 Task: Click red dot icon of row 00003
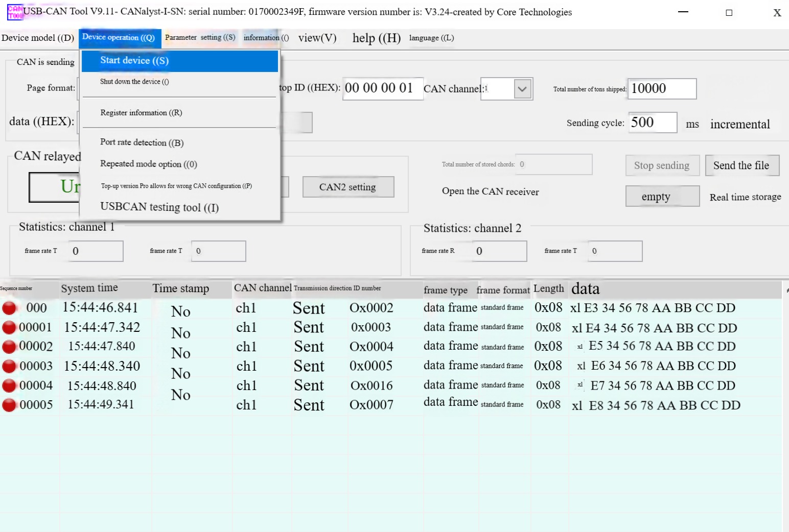9,366
